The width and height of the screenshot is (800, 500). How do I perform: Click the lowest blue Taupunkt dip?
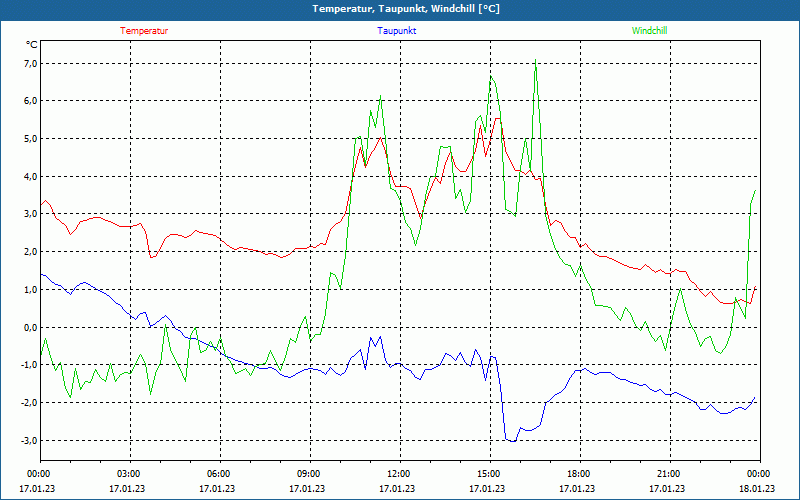(x=512, y=440)
